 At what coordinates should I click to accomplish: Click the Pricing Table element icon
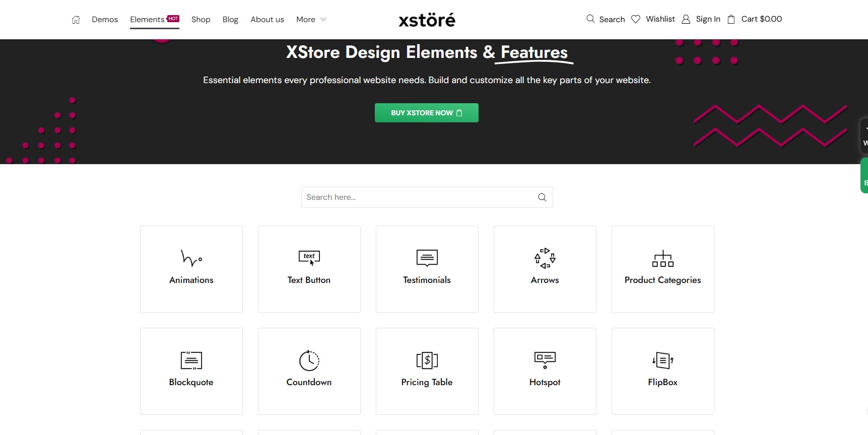click(427, 360)
